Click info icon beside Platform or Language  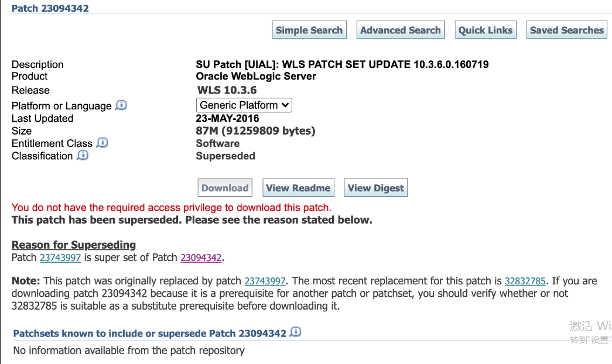click(x=121, y=105)
